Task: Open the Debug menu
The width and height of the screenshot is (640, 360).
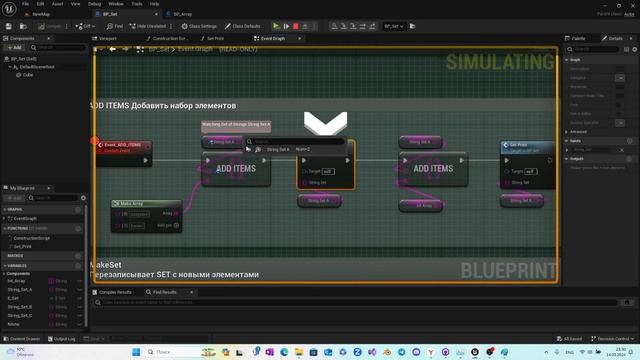Action: pos(94,4)
